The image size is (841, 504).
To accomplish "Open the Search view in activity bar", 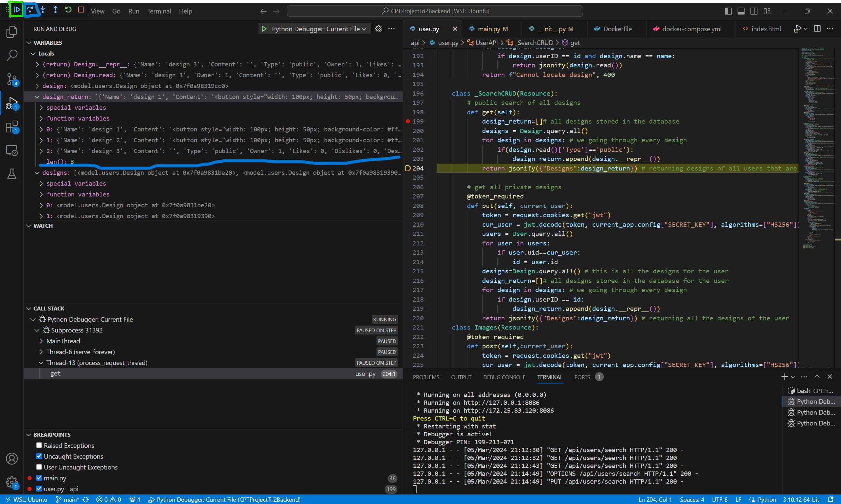I will coord(12,55).
